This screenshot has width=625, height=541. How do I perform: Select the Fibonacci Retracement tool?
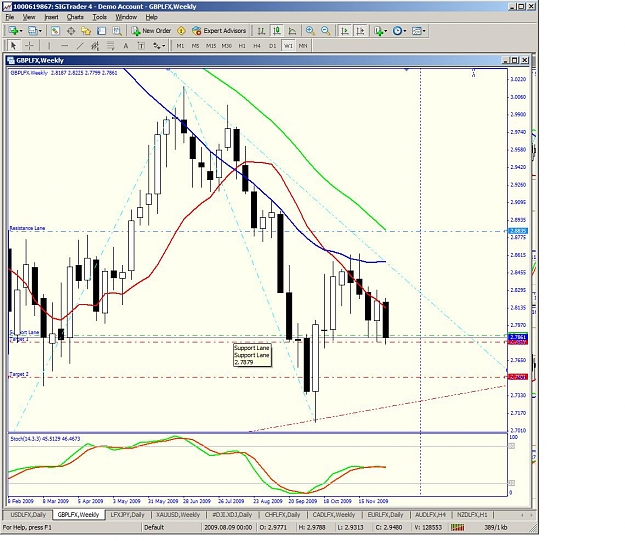(x=110, y=46)
